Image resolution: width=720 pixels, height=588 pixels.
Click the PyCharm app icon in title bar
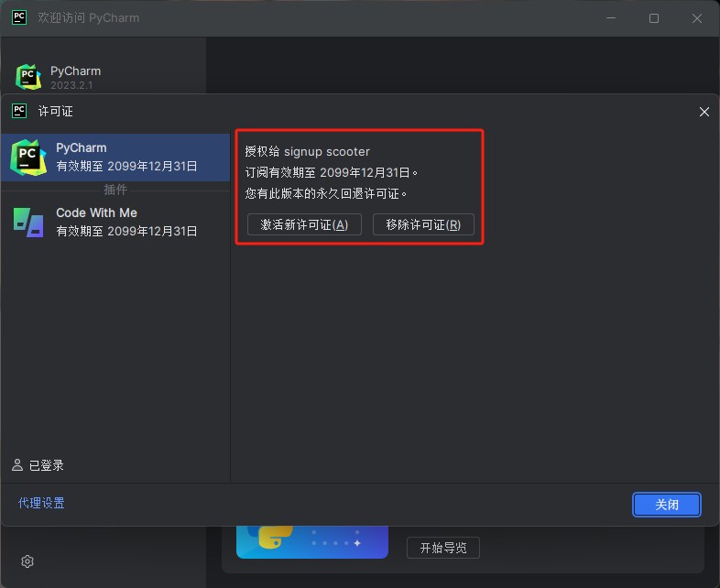coord(18,17)
